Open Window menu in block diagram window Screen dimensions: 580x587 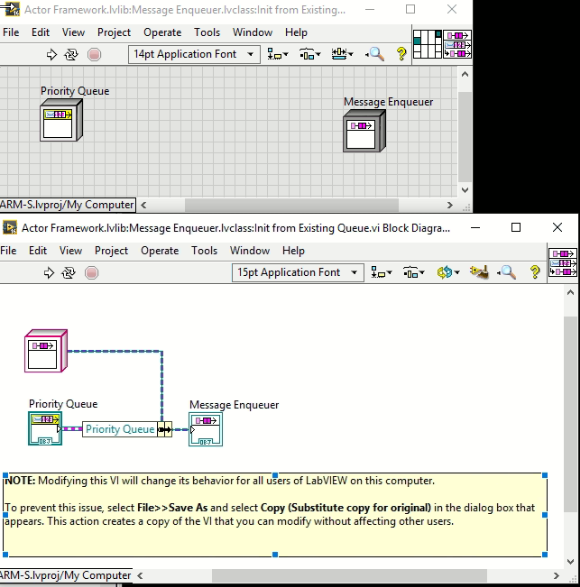pyautogui.click(x=249, y=250)
